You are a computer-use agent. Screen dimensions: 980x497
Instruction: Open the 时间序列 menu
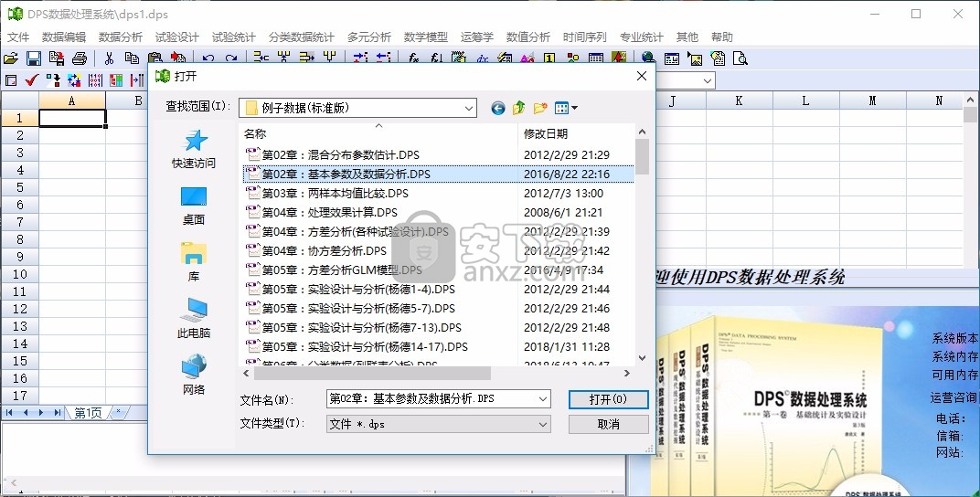(584, 37)
